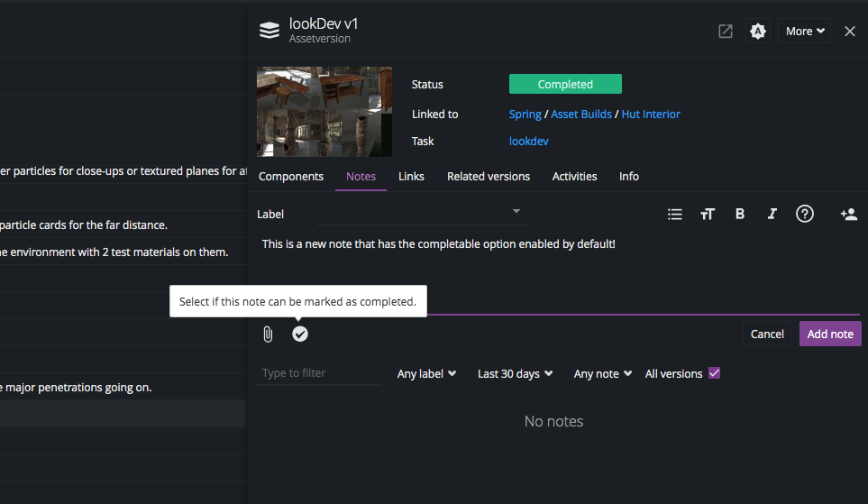Image resolution: width=868 pixels, height=504 pixels.
Task: Click the actions badge icon in the header
Action: [757, 31]
